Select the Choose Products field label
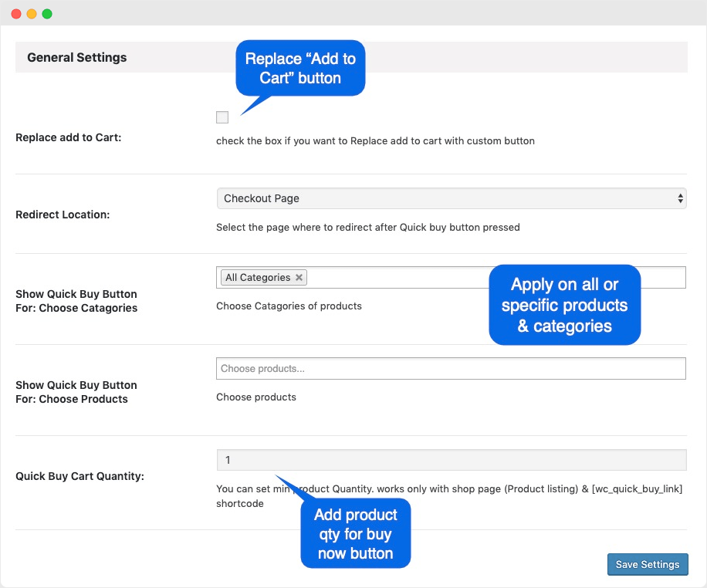The width and height of the screenshot is (707, 588). [76, 392]
